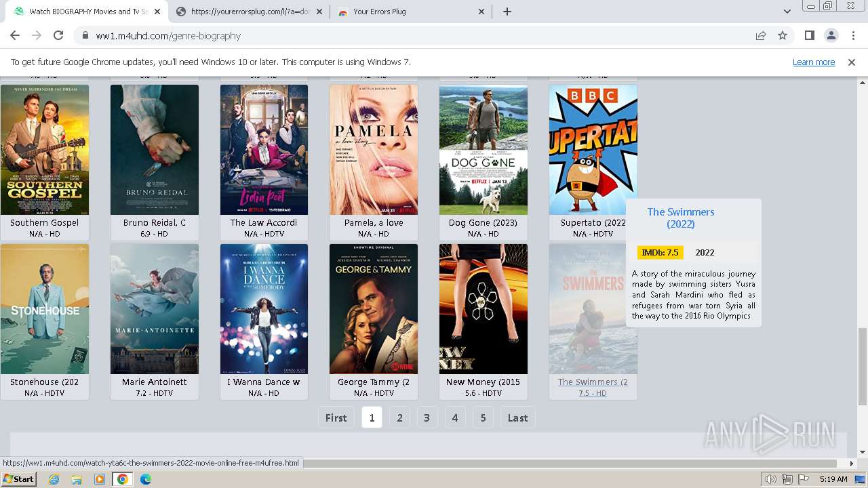Go back with the browser back arrow
Screen dimensions: 868x488
click(x=15, y=35)
